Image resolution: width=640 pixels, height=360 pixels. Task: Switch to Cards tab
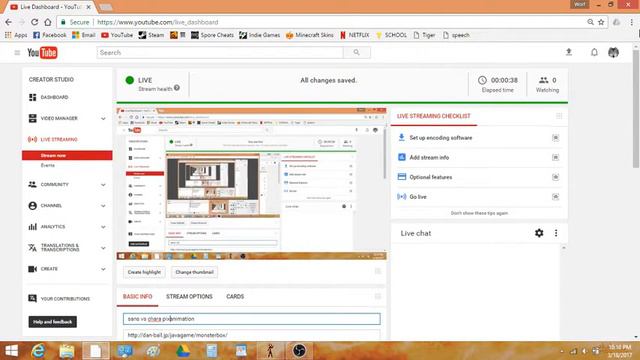[235, 296]
